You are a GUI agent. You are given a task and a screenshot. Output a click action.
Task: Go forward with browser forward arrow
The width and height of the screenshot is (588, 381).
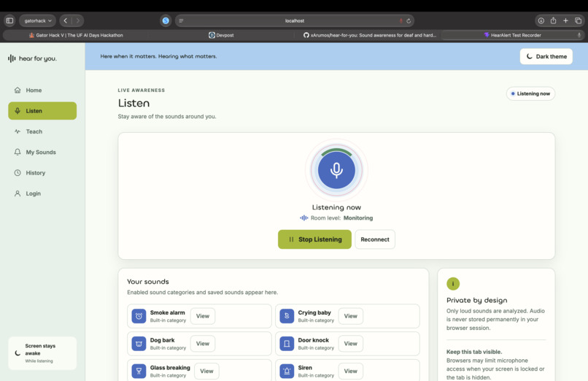pyautogui.click(x=77, y=20)
